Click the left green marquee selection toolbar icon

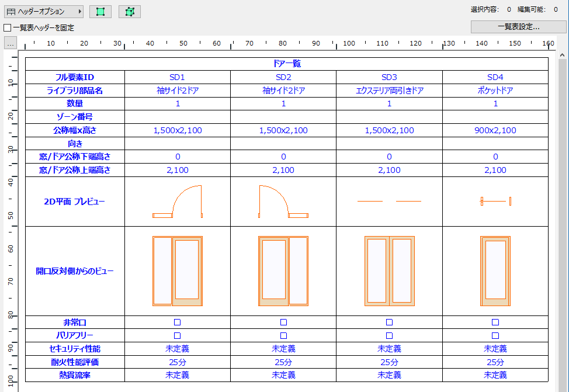(100, 11)
